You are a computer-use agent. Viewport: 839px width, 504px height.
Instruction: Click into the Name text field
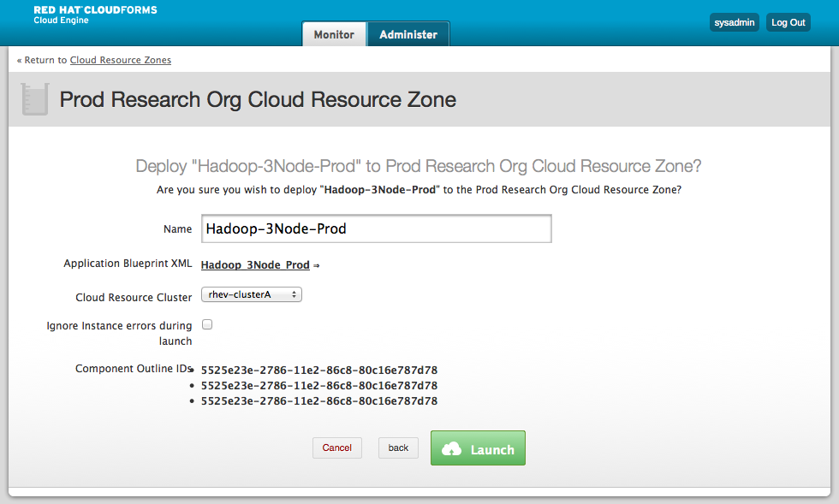click(x=376, y=229)
